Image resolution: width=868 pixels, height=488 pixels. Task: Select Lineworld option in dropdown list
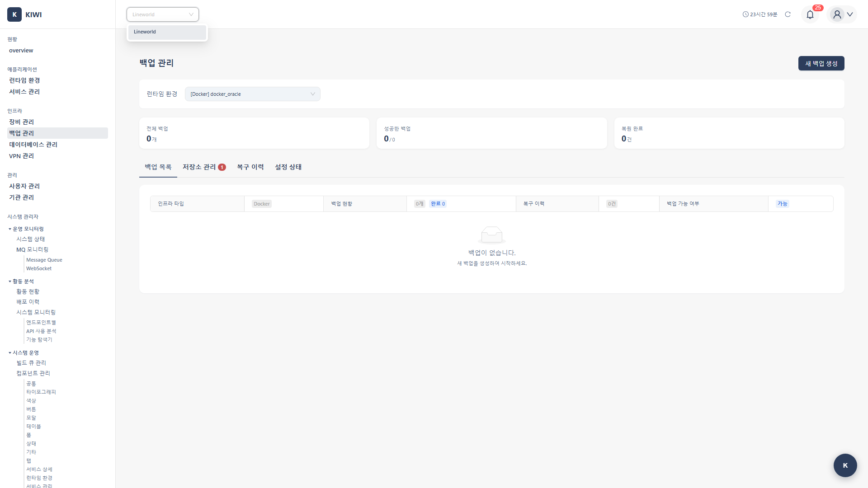point(167,32)
